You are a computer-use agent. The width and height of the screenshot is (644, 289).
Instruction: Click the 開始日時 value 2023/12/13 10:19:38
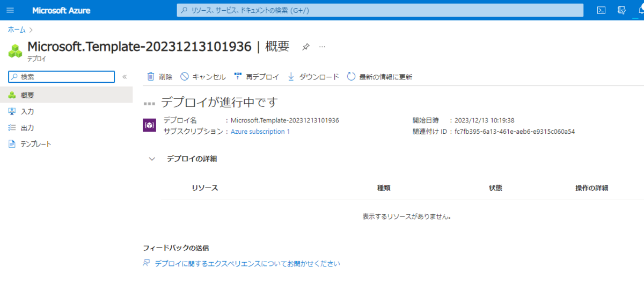point(485,120)
